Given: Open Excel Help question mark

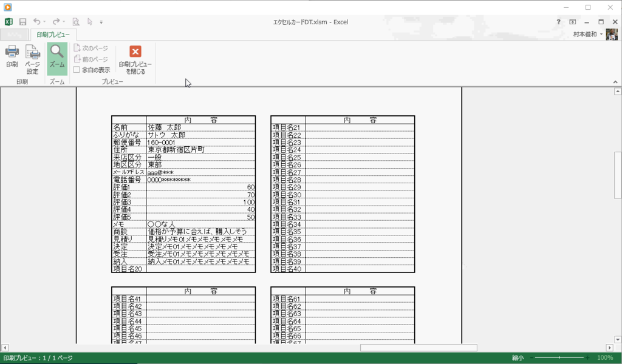Looking at the screenshot, I should (558, 22).
